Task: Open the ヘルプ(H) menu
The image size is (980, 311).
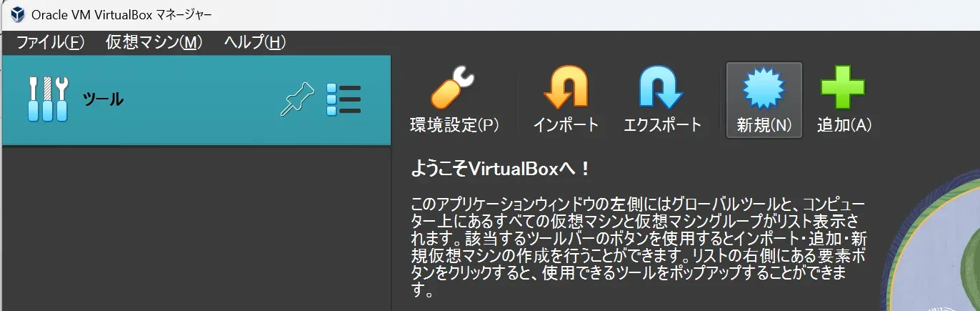Action: click(x=254, y=42)
